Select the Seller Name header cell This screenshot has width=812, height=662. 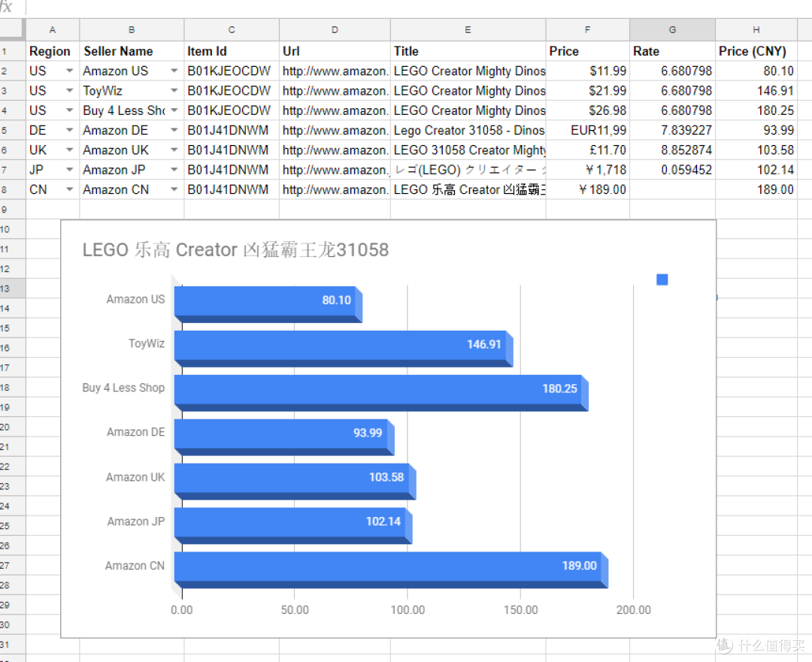click(132, 51)
